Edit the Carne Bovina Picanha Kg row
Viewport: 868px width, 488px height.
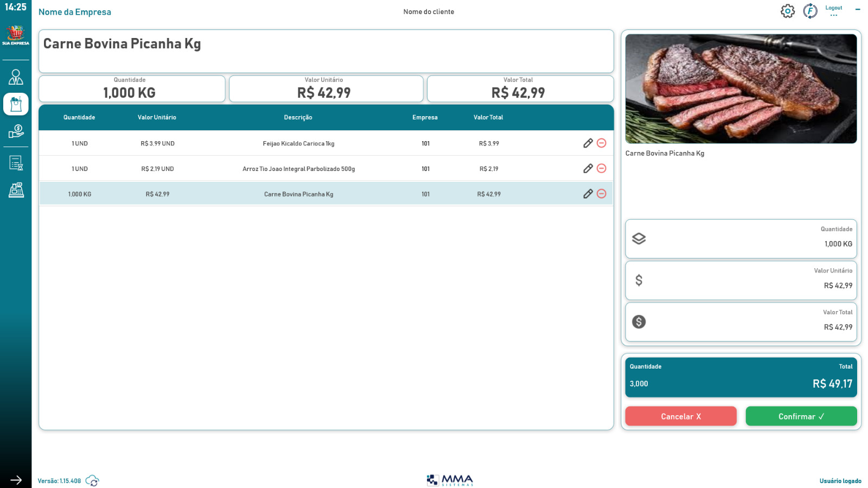[x=588, y=194]
